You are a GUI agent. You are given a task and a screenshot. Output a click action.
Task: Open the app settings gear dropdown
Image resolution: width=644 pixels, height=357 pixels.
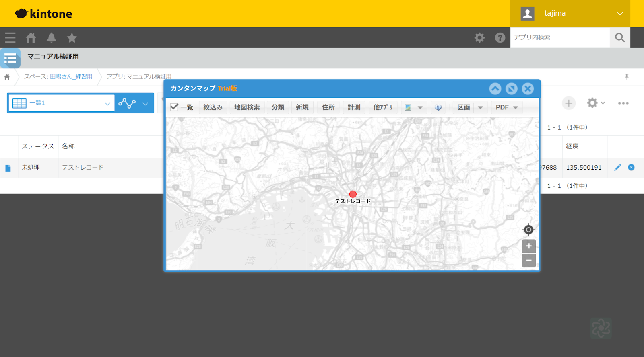(596, 103)
